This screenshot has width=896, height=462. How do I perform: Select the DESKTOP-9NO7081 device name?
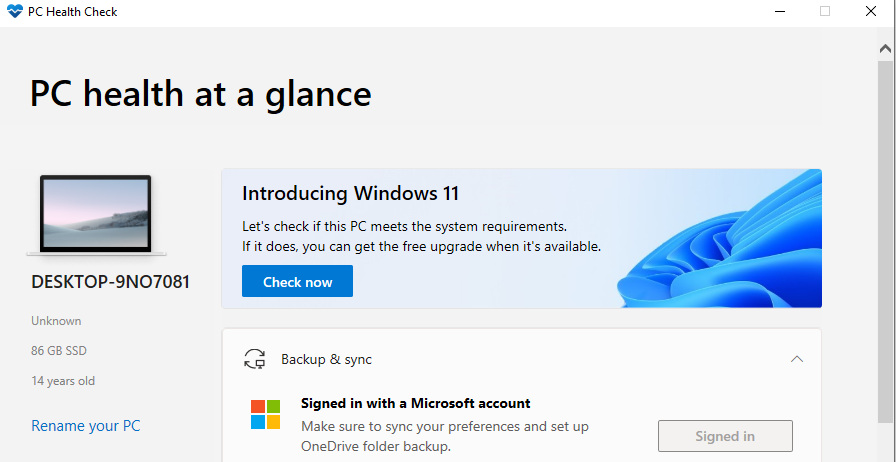point(110,282)
